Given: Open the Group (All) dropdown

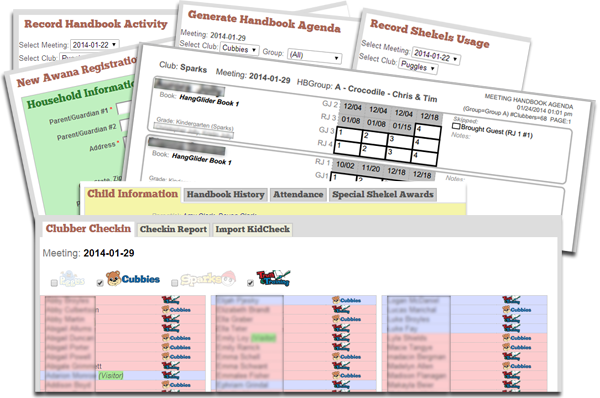Looking at the screenshot, I should click(314, 56).
